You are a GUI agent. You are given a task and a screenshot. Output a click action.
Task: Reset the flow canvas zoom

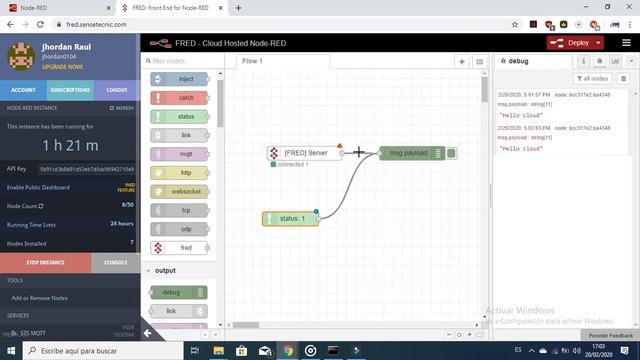pos(459,334)
